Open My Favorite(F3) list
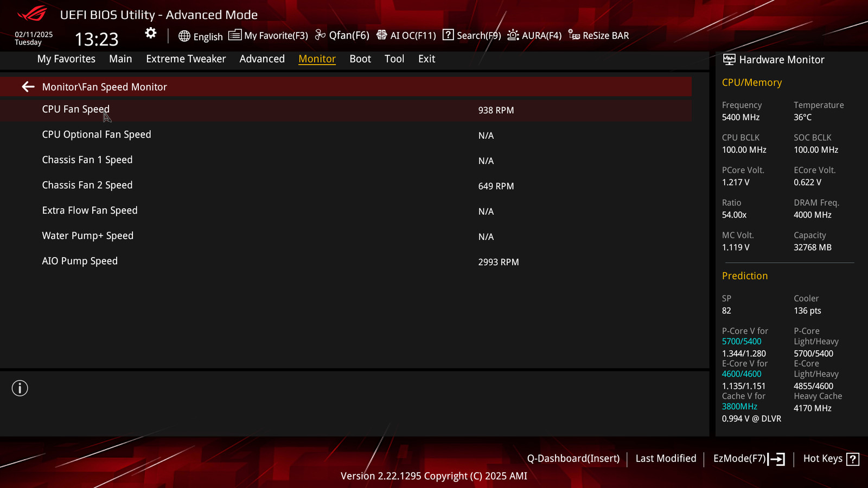 [x=268, y=35]
